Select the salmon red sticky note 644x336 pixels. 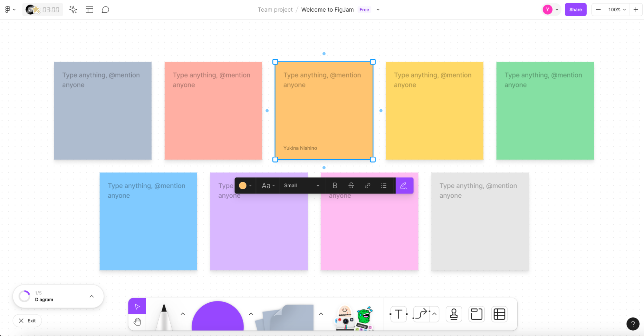(213, 111)
